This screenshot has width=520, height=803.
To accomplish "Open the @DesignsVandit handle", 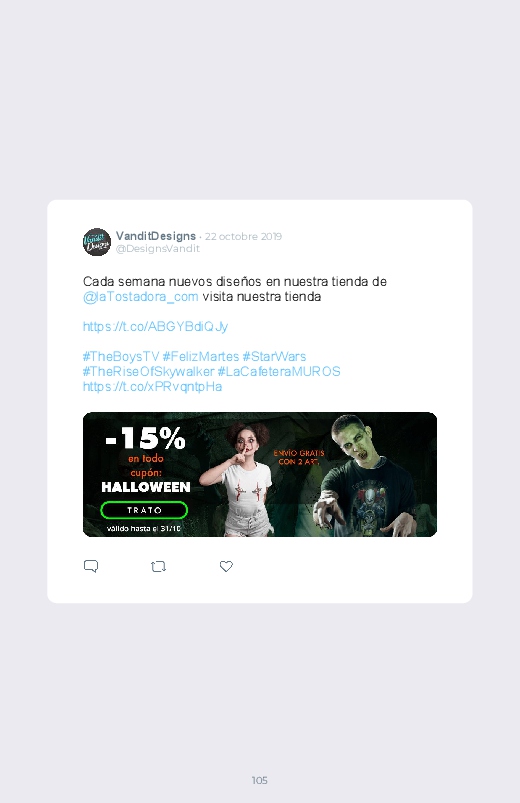I will coord(158,248).
